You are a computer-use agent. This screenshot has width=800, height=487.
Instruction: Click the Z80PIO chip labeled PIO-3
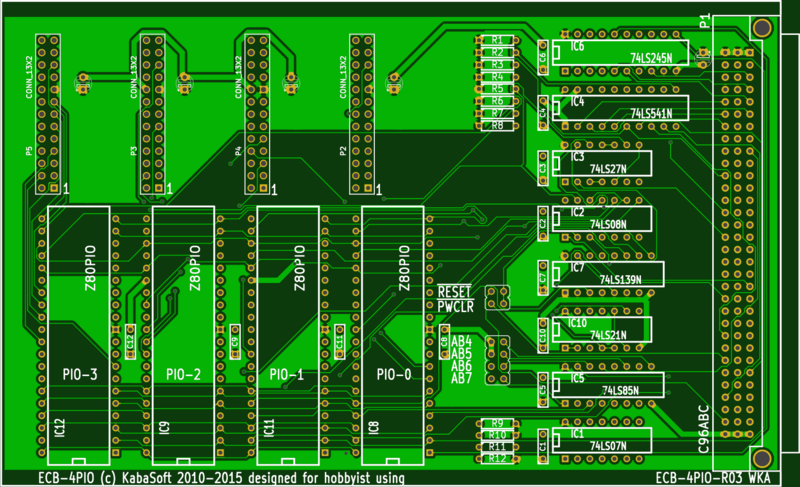pos(77,330)
